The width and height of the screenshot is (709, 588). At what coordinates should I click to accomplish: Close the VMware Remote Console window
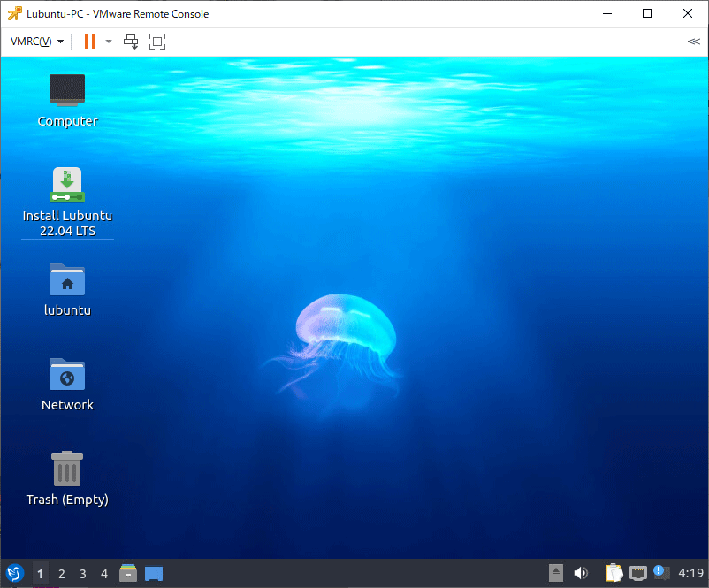point(687,13)
